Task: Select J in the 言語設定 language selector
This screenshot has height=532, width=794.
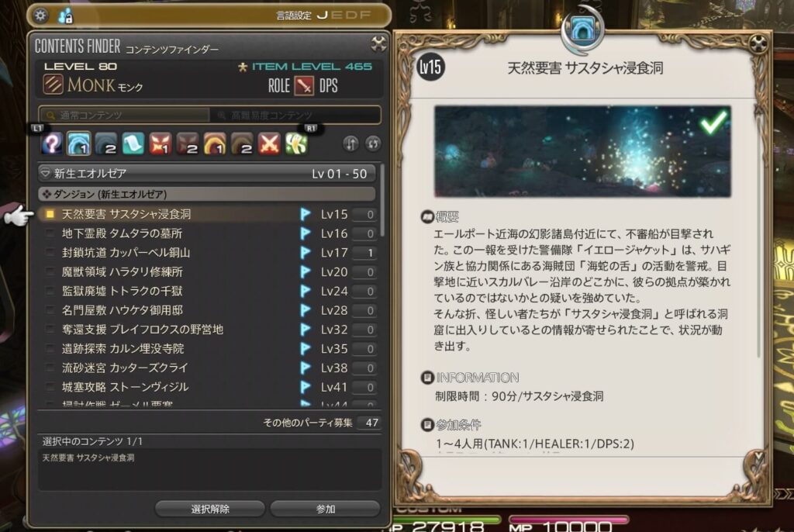Action: tap(322, 16)
